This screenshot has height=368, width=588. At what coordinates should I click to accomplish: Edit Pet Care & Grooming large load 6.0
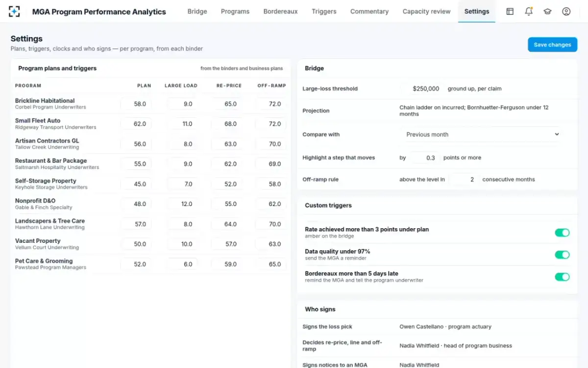tap(182, 264)
